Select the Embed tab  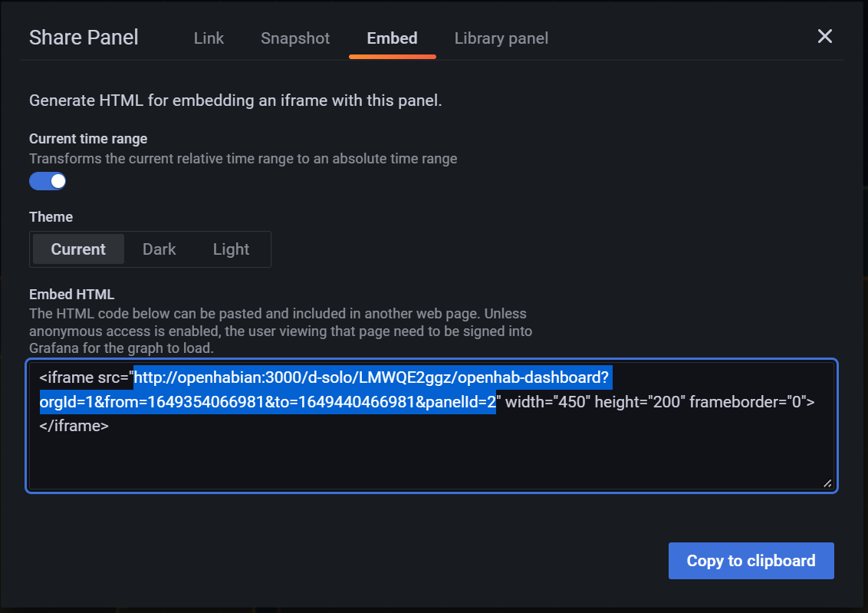392,38
